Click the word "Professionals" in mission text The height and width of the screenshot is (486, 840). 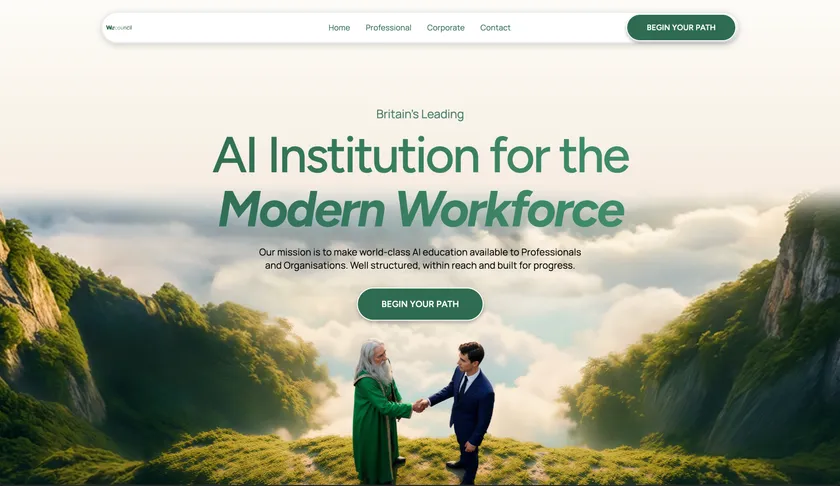tap(551, 252)
